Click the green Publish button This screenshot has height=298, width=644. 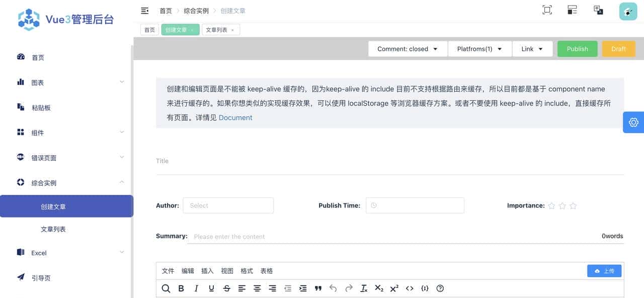tap(577, 49)
